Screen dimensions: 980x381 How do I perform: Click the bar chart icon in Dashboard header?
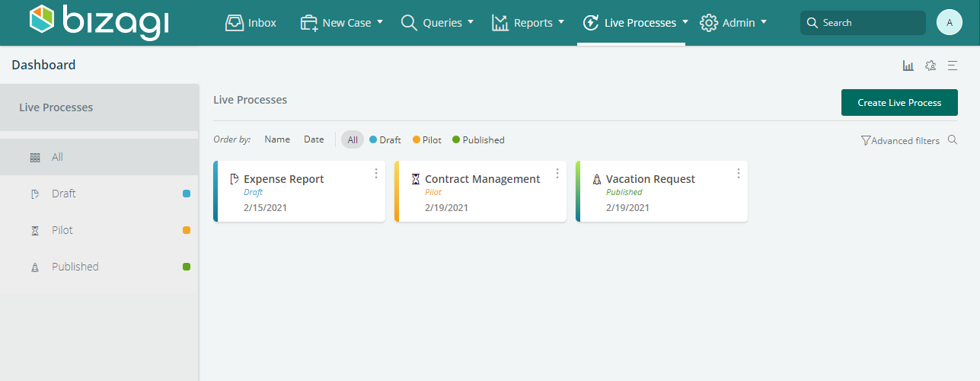coord(908,66)
